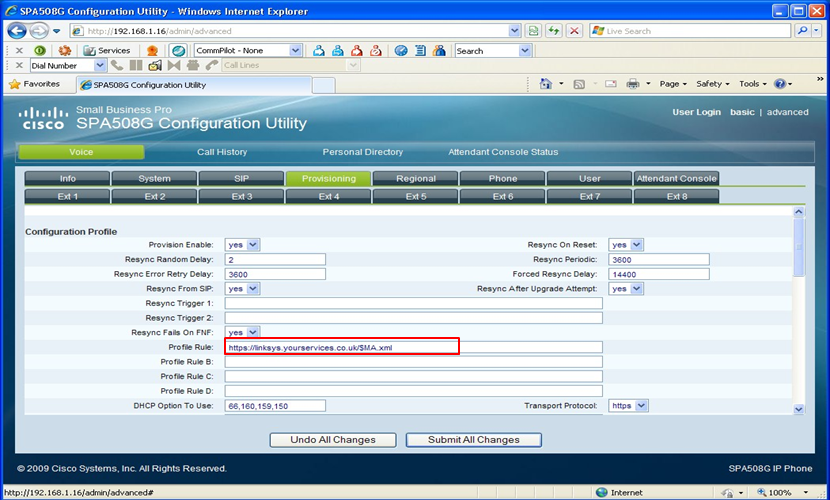Screen dimensions: 830x500
Task: Open the Tools menu
Action: [753, 84]
